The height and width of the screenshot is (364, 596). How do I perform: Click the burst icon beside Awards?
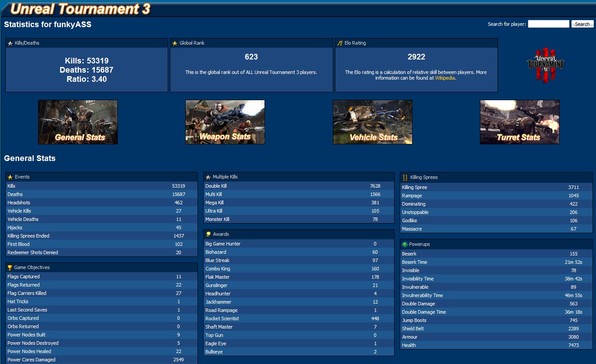pos(208,234)
